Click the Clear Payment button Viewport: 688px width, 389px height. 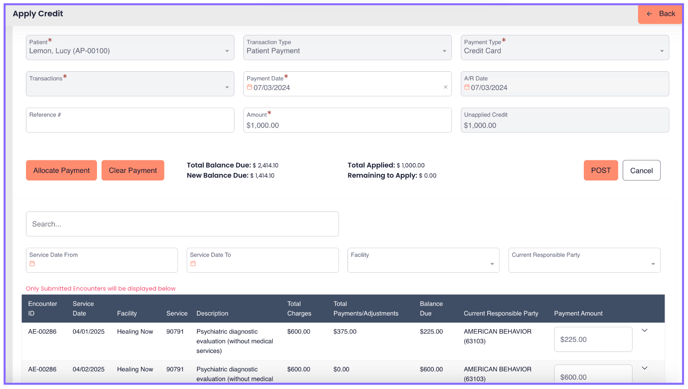(133, 170)
